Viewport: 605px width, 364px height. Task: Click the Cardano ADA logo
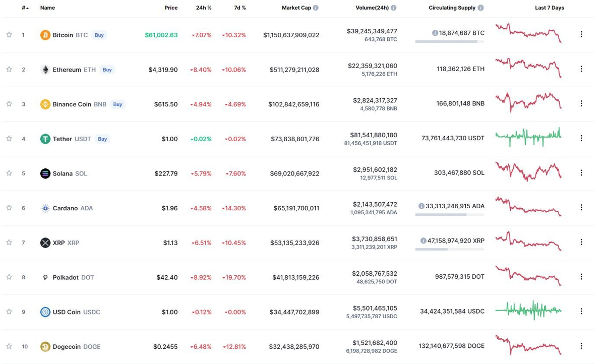coord(45,208)
